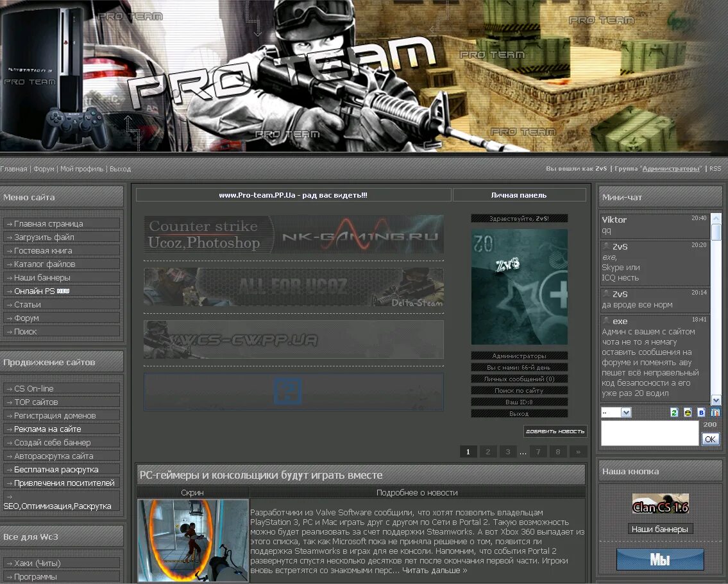728x584 pixels.
Task: Click the NEW badge beside Онлайн PS
Action: click(63, 291)
